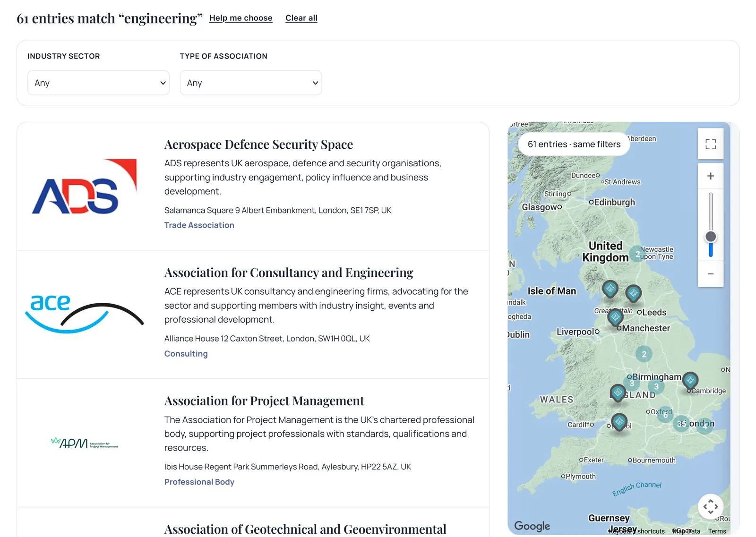Click the '61 entries · same filters' map chip
Viewport: 756px width, 537px height.
point(574,144)
